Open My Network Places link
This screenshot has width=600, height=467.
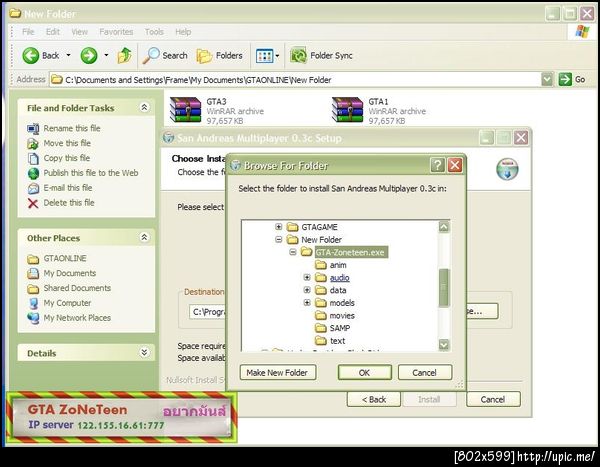coord(77,318)
